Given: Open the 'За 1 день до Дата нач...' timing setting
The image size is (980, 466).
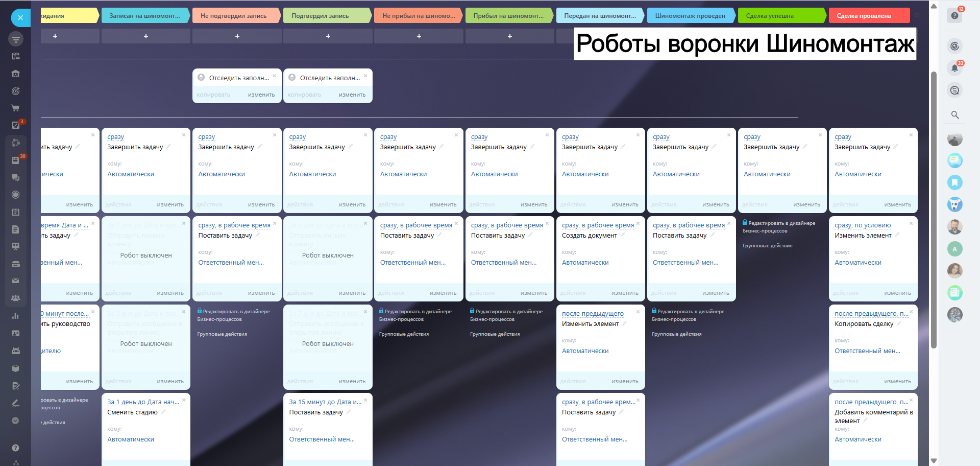Looking at the screenshot, I should (143, 402).
